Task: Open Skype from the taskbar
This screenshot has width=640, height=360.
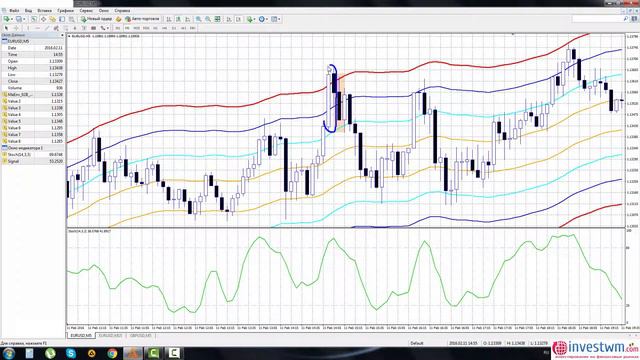Action: click(71, 353)
